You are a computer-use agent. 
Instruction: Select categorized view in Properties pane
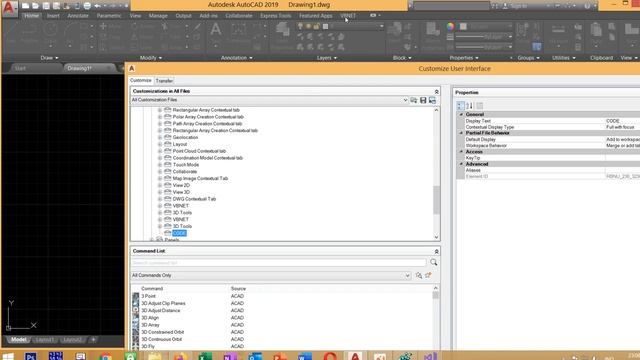pyautogui.click(x=461, y=106)
